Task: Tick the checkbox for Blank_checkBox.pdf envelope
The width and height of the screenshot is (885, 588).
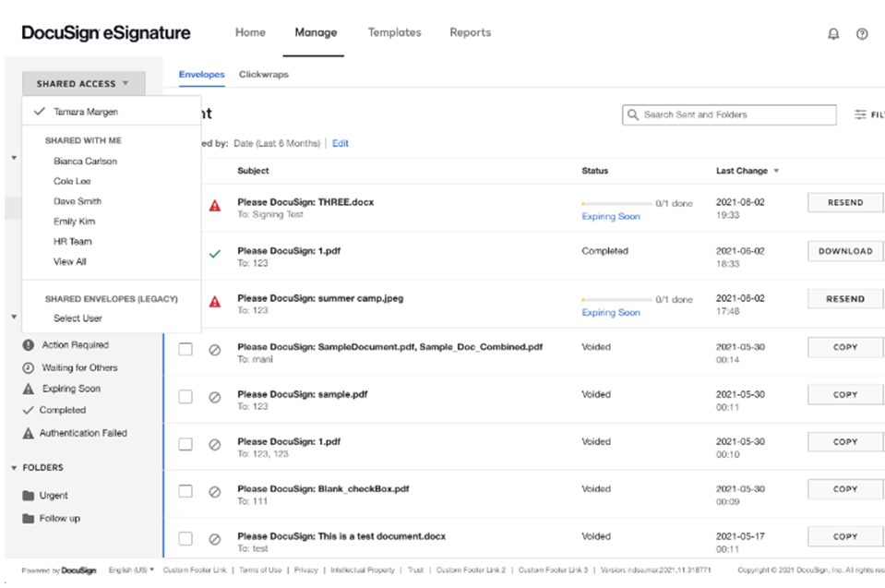Action: pyautogui.click(x=185, y=491)
